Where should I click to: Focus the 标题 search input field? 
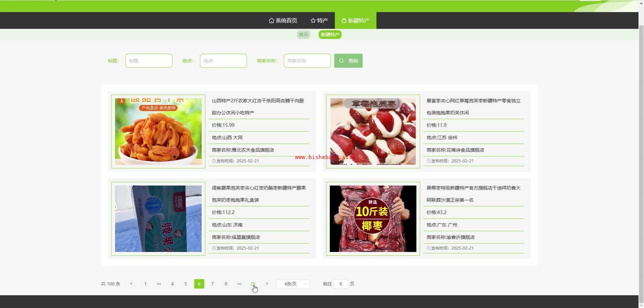click(149, 61)
